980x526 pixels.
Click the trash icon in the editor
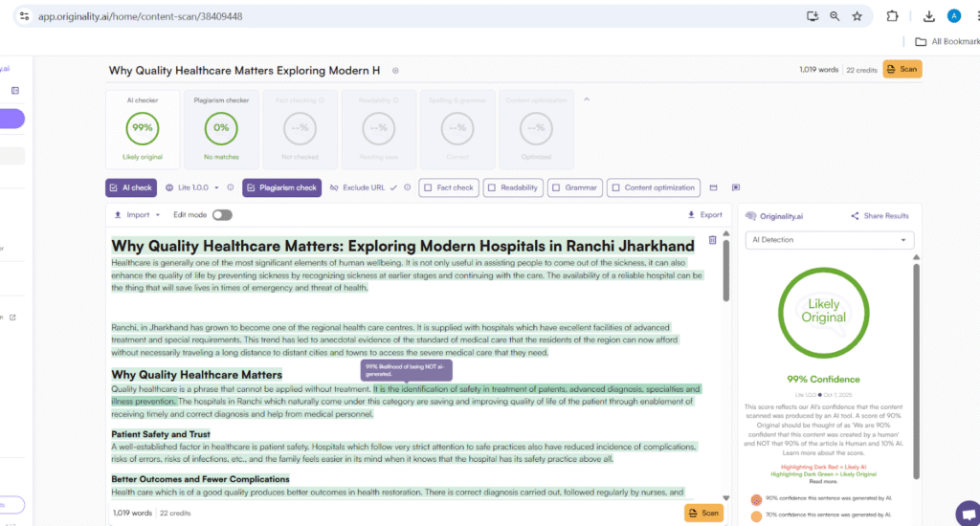coord(712,240)
